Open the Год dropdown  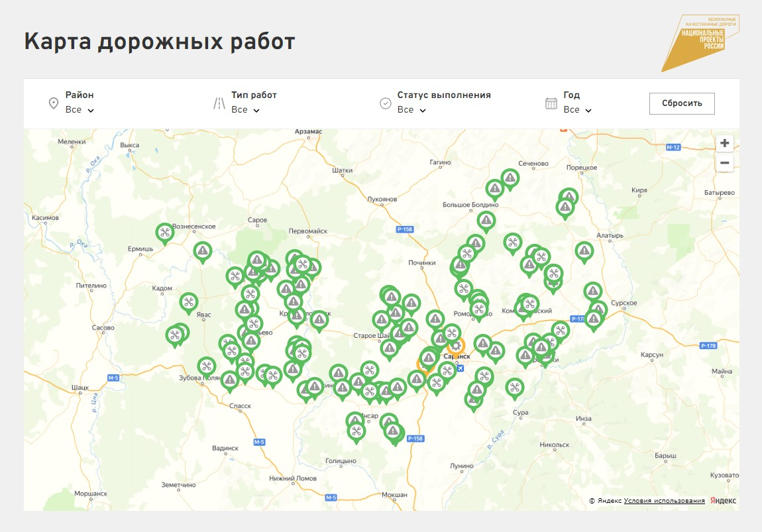[x=577, y=110]
